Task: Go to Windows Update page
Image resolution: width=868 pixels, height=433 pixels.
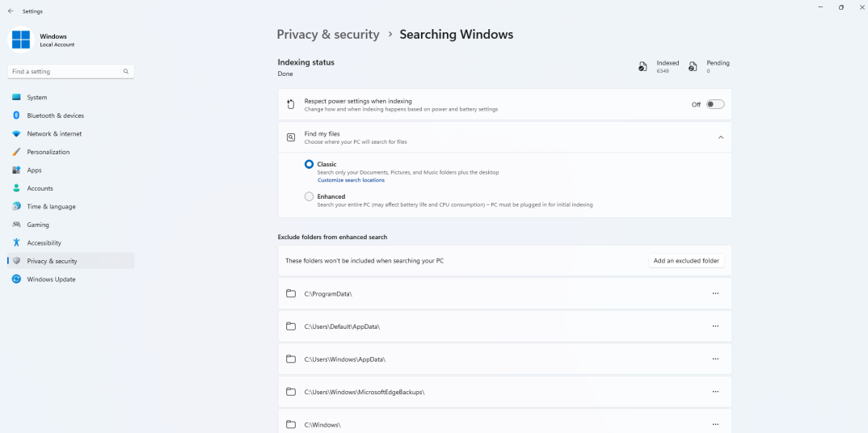Action: pos(71,280)
